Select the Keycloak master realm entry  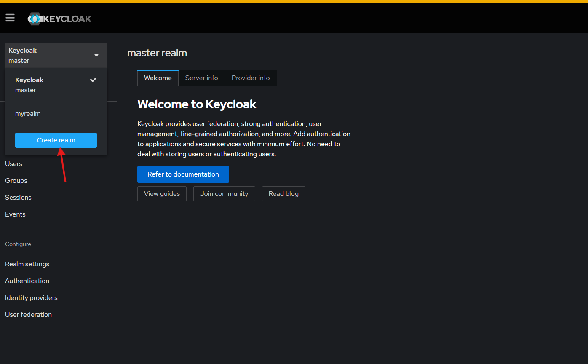[56, 85]
